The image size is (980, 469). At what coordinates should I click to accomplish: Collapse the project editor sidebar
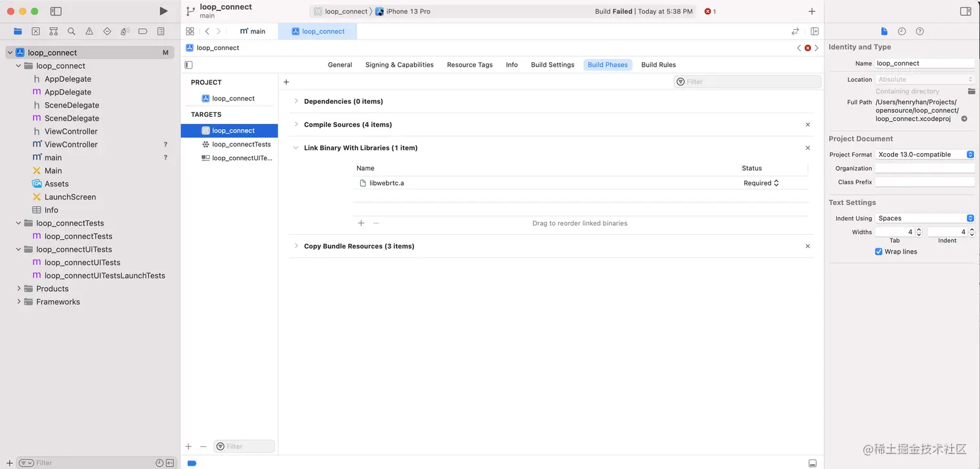(x=188, y=64)
